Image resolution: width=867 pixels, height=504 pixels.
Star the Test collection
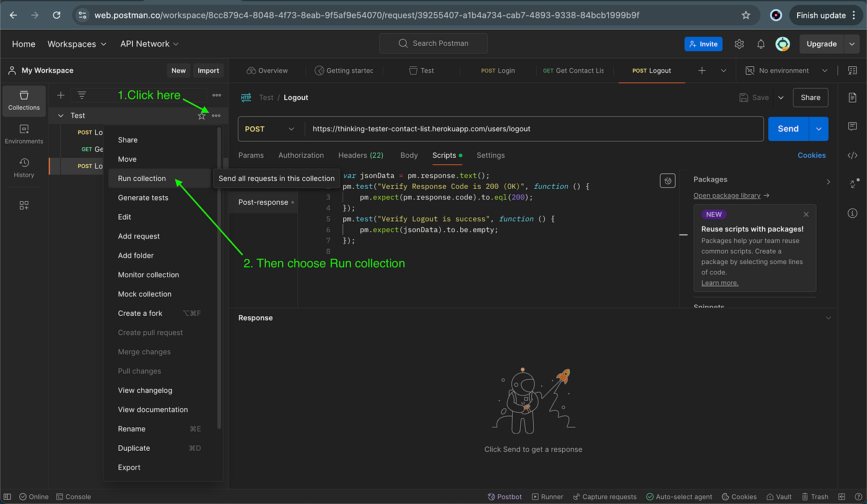(x=201, y=116)
